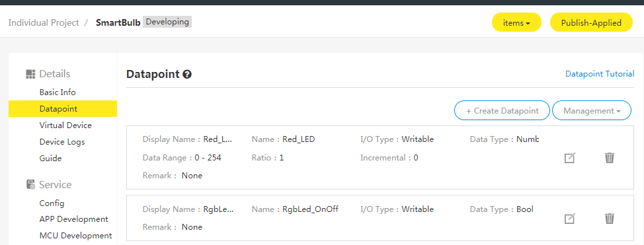Image resolution: width=644 pixels, height=245 pixels.
Task: Click the Publish-Applied button
Action: click(591, 23)
